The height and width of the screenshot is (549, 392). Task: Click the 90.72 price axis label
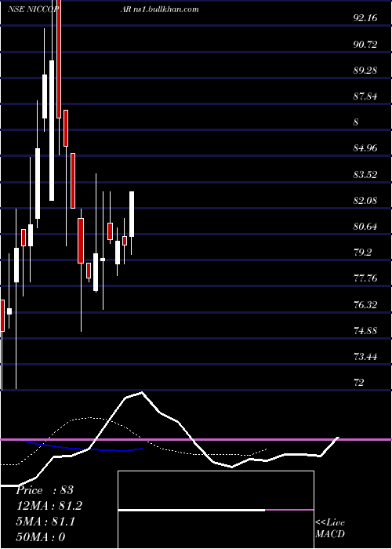(x=365, y=45)
